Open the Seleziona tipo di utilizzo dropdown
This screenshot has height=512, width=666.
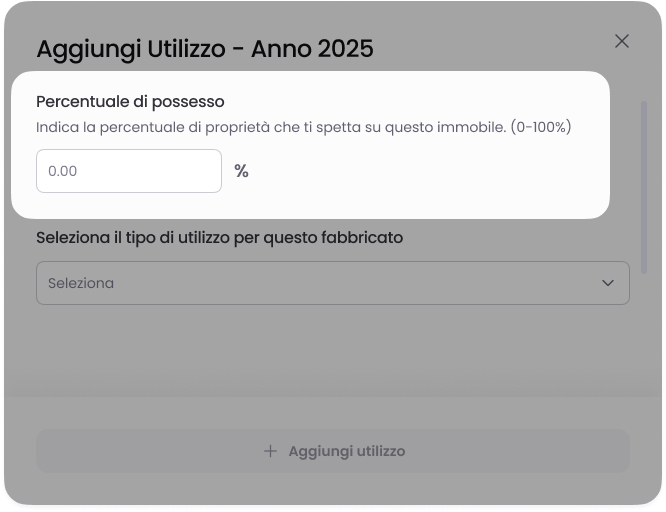click(332, 283)
